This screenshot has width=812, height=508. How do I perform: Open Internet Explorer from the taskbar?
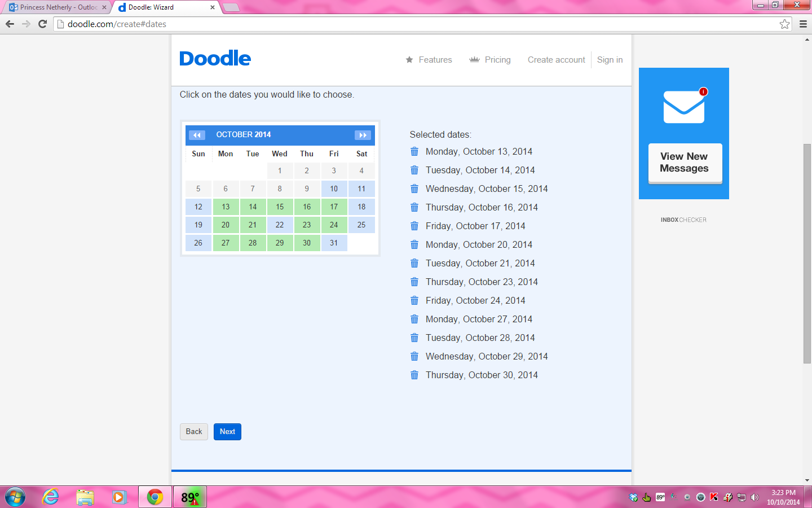51,497
